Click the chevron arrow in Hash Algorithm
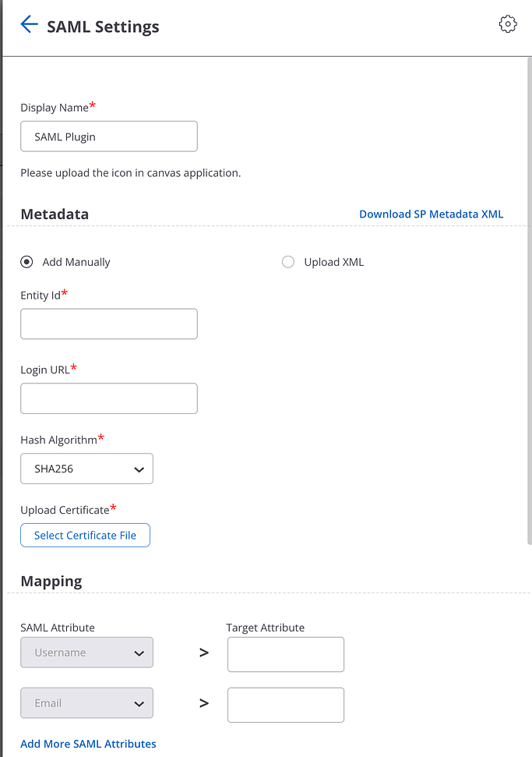 (139, 470)
